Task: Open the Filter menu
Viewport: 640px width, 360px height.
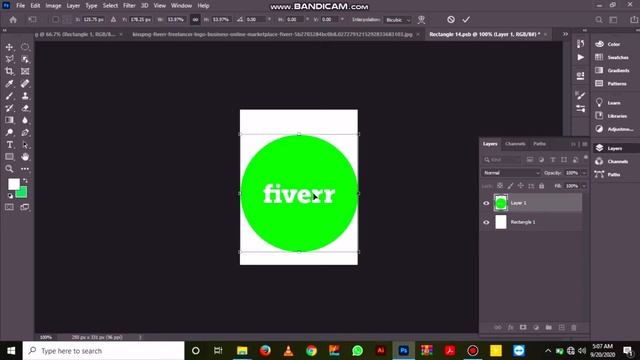Action: point(129,6)
